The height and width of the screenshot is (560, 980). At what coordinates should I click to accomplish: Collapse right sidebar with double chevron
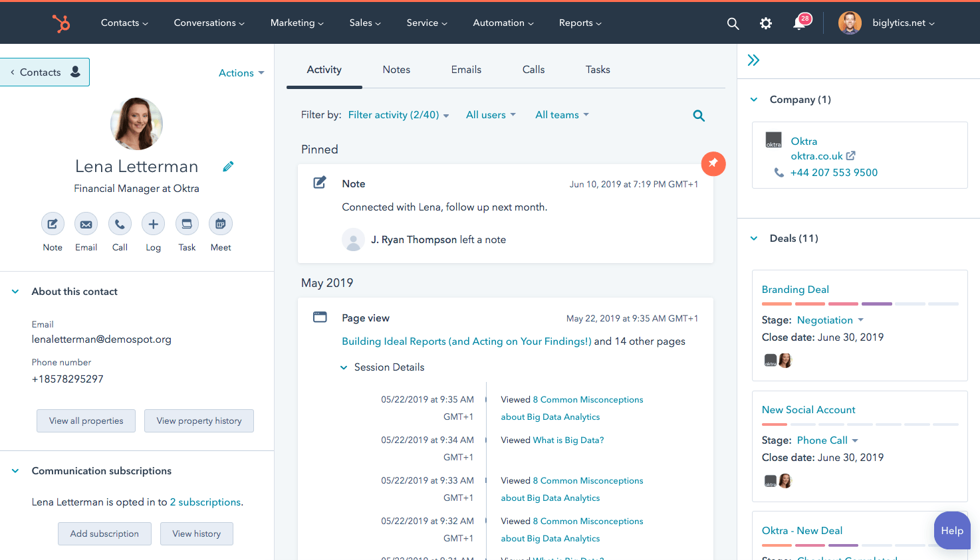click(753, 60)
